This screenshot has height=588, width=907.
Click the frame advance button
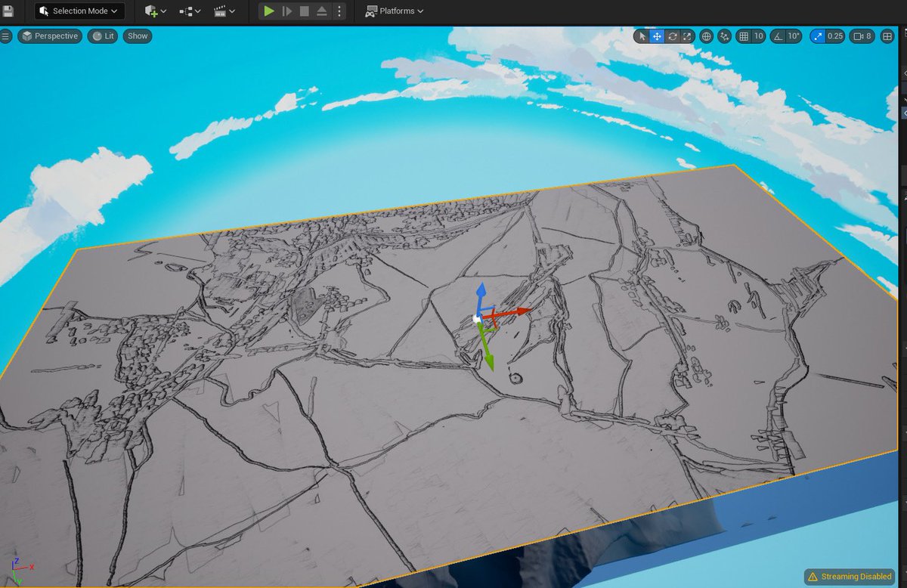click(x=287, y=11)
